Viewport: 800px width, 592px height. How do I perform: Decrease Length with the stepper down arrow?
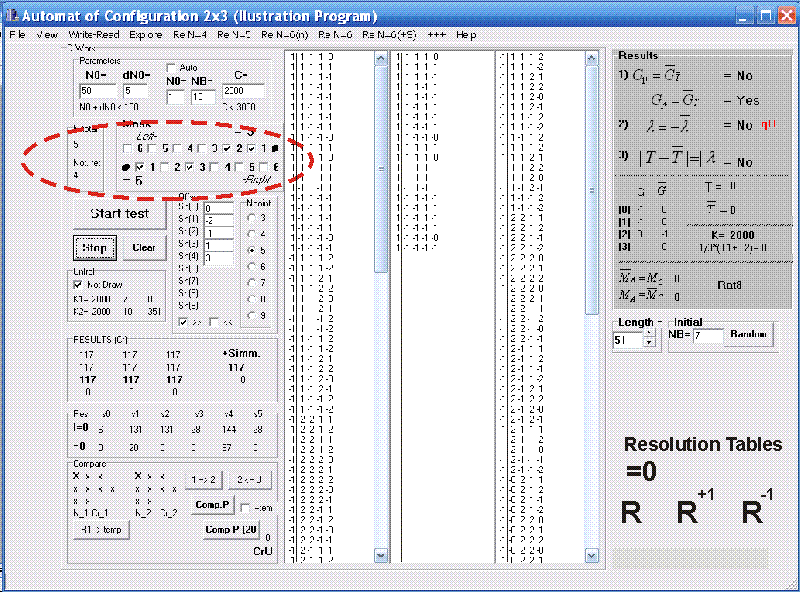coord(649,342)
